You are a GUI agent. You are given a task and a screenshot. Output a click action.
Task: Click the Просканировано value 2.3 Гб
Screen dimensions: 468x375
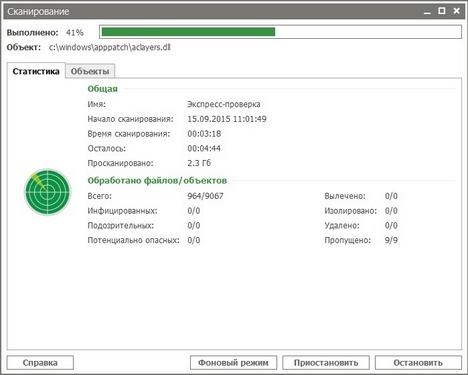click(199, 163)
